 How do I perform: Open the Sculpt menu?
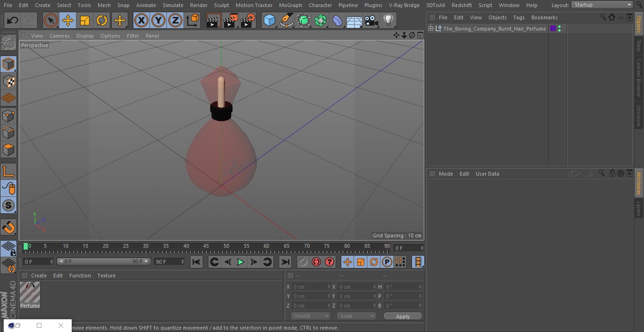[x=222, y=5]
